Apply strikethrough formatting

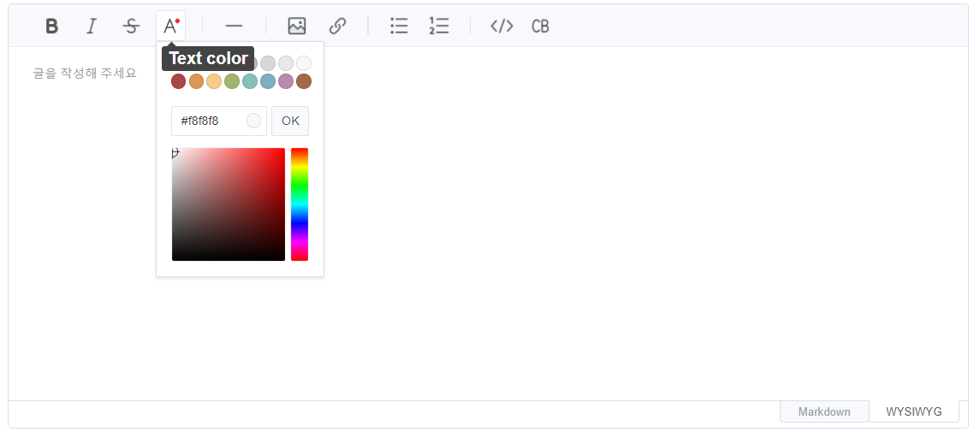pyautogui.click(x=131, y=26)
